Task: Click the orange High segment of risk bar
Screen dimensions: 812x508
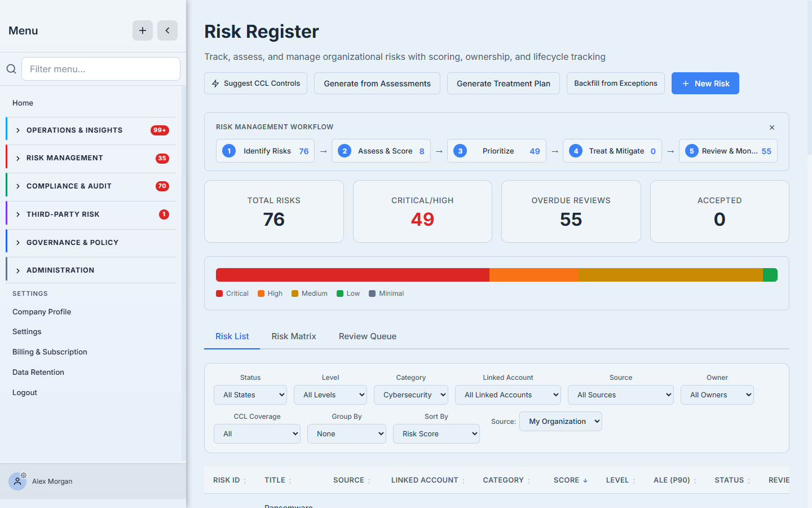Action: pos(533,275)
